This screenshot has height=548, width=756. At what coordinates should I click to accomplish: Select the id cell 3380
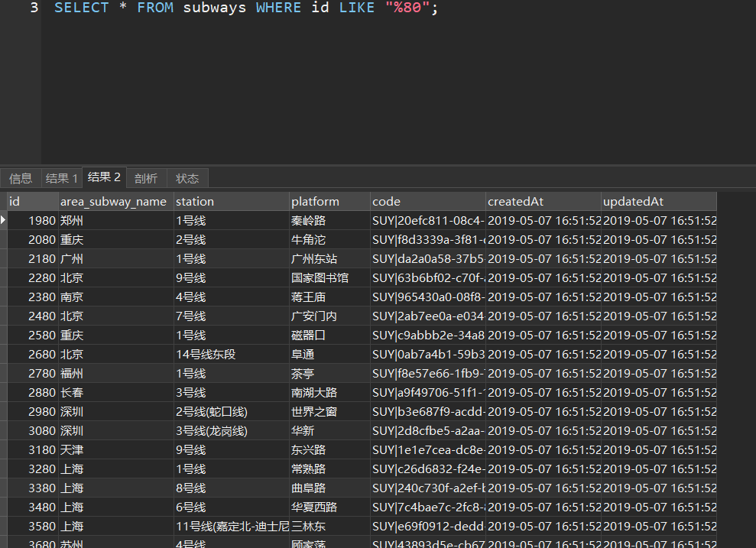click(x=33, y=488)
